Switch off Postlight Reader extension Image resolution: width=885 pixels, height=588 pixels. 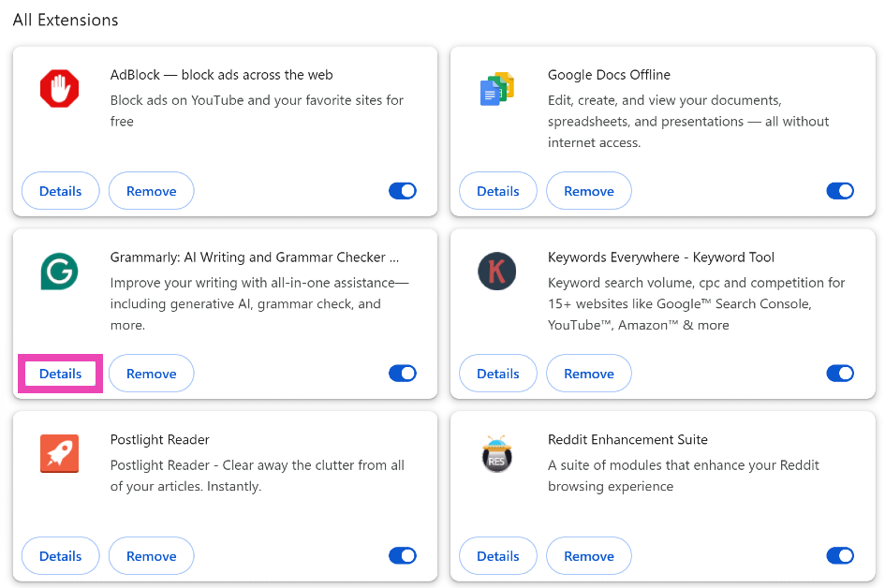tap(403, 556)
